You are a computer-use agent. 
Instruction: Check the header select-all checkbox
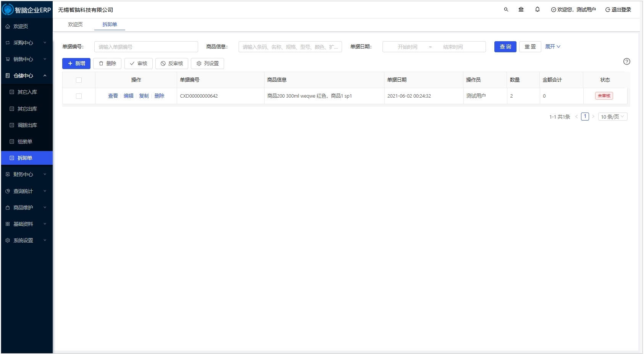point(79,80)
